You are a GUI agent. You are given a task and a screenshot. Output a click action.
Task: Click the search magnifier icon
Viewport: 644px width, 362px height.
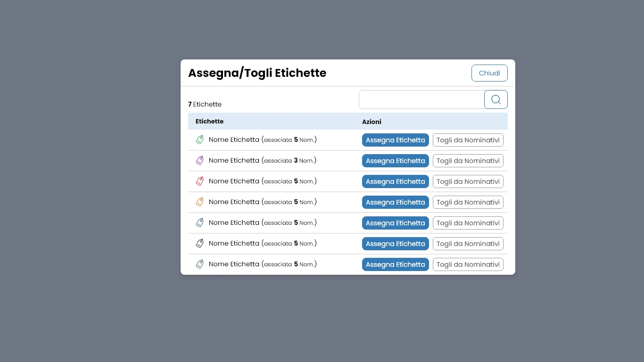(495, 99)
